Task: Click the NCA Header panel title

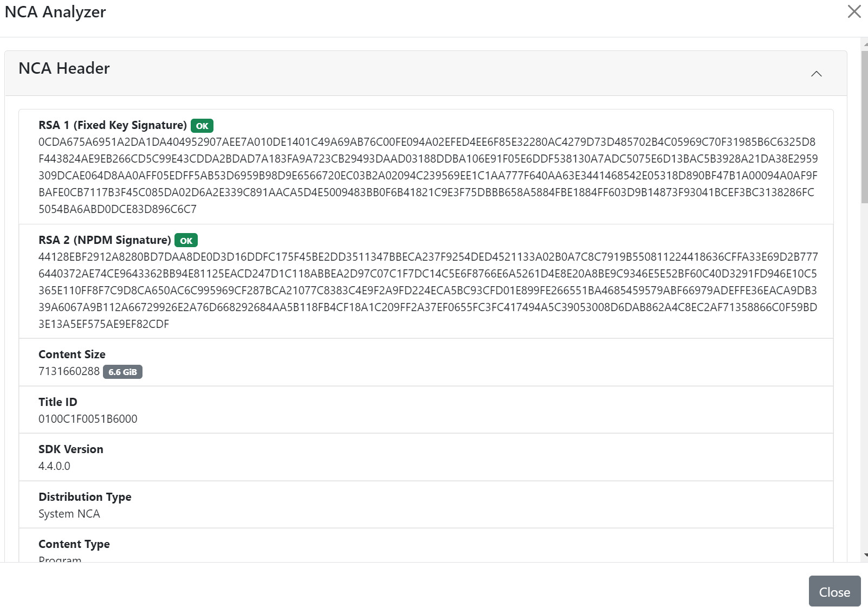Action: tap(64, 68)
